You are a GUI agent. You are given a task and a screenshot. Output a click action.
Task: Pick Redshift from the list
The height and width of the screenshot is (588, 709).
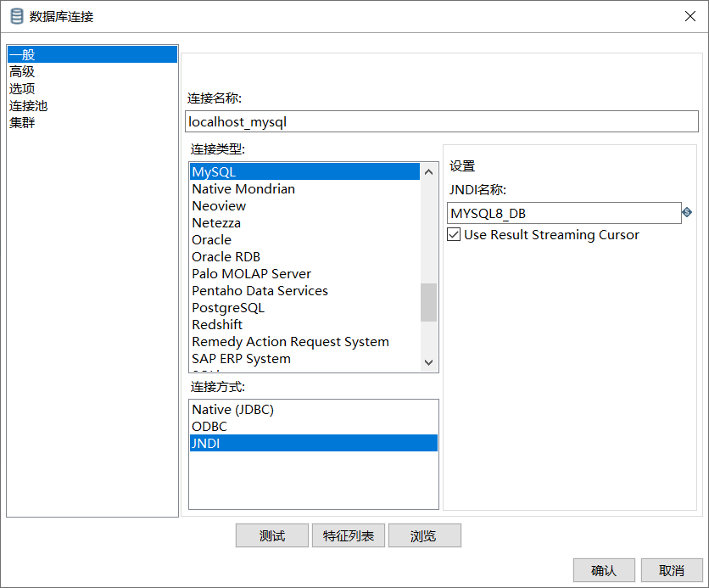pos(304,324)
